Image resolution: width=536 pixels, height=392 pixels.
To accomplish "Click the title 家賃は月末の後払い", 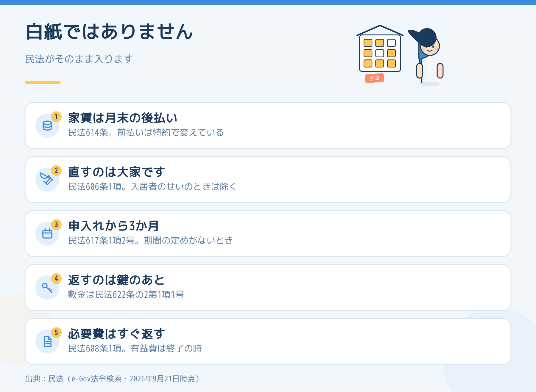I will tap(123, 118).
